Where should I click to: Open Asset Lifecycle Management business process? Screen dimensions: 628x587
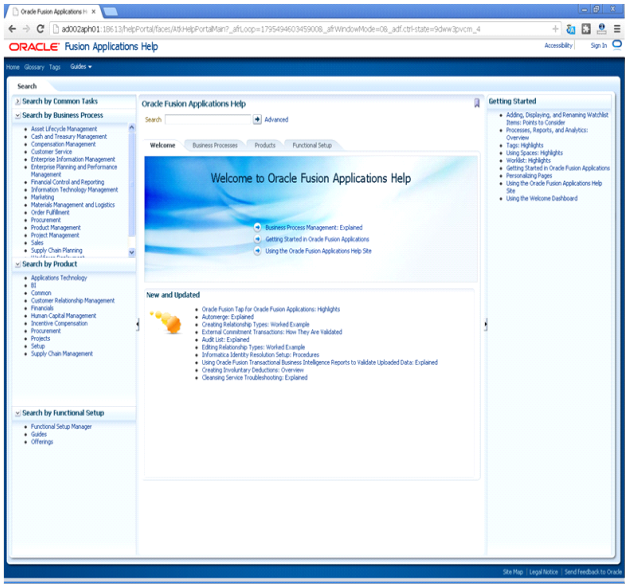[64, 129]
